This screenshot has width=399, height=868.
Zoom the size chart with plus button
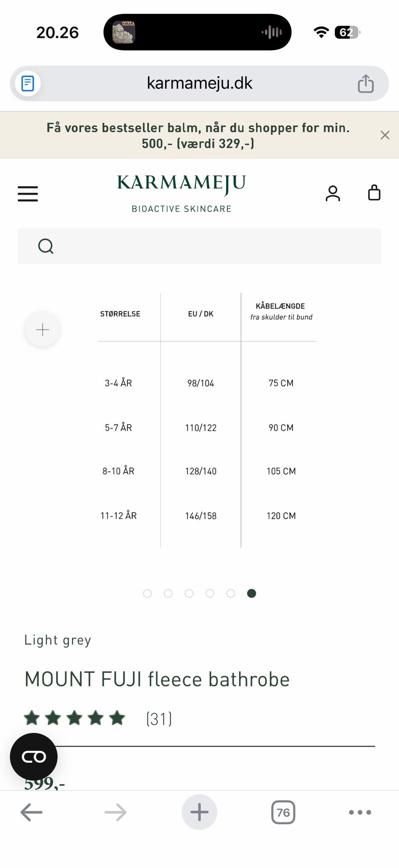click(x=42, y=330)
